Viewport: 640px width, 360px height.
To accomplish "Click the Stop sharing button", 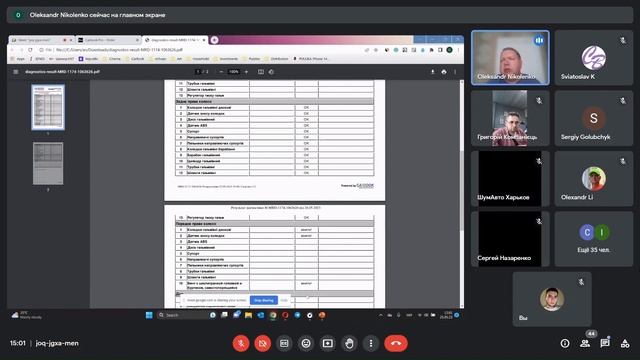I will click(264, 300).
